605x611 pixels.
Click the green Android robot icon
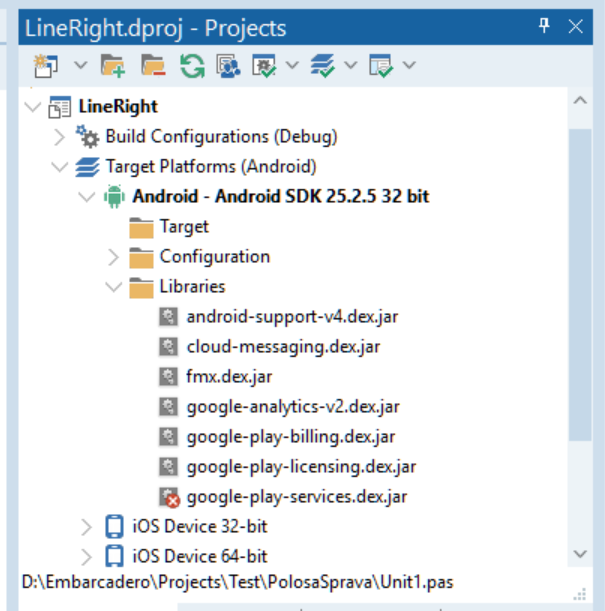coord(114,196)
